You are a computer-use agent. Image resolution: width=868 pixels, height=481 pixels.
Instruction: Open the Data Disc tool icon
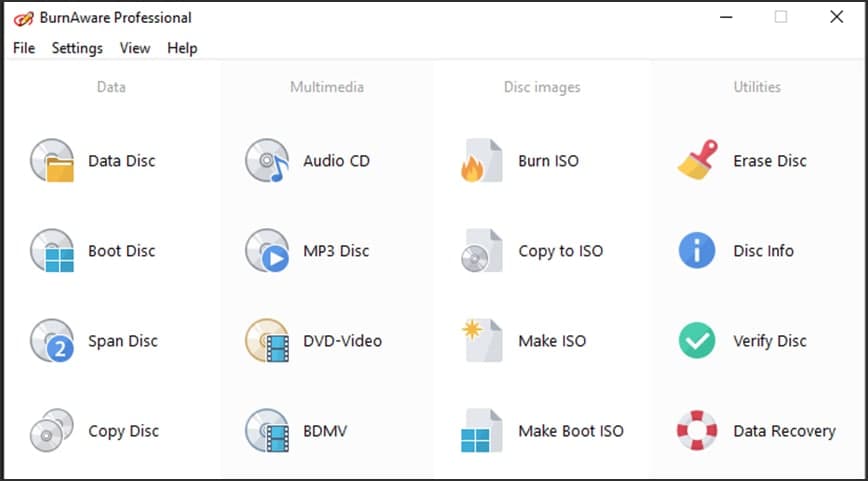52,161
